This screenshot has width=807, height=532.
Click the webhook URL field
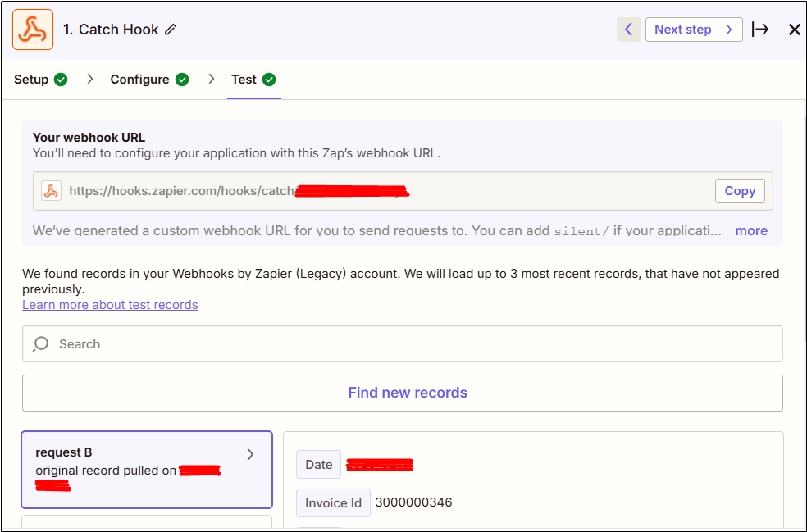tap(403, 191)
